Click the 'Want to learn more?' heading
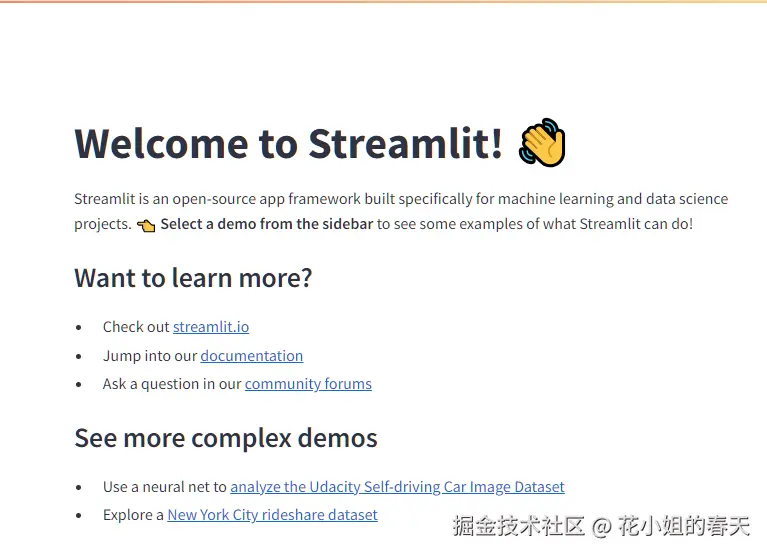The width and height of the screenshot is (767, 555). (193, 278)
